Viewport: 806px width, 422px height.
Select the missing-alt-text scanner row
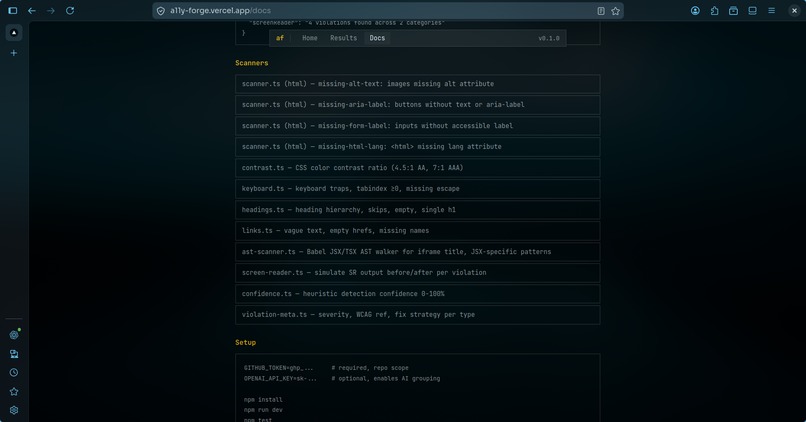pyautogui.click(x=417, y=84)
